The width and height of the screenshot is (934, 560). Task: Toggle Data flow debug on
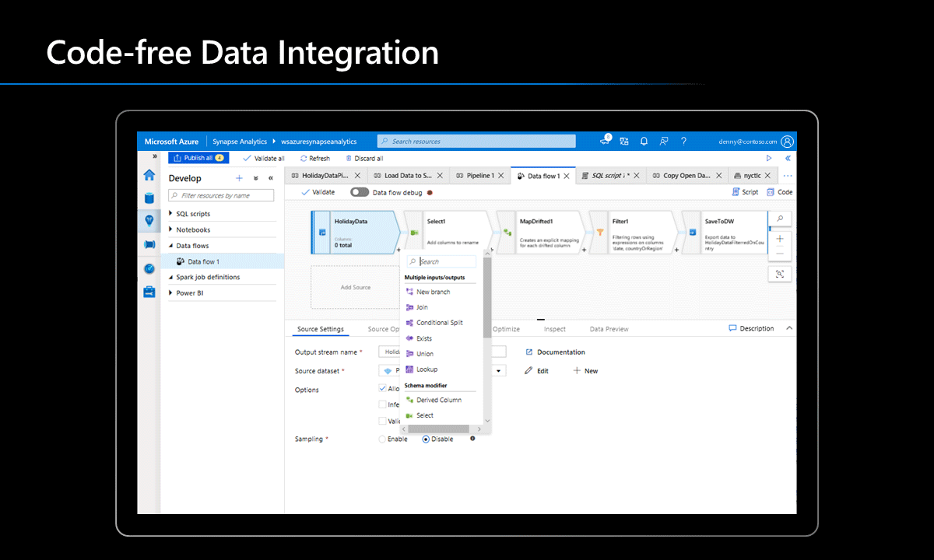click(x=360, y=191)
